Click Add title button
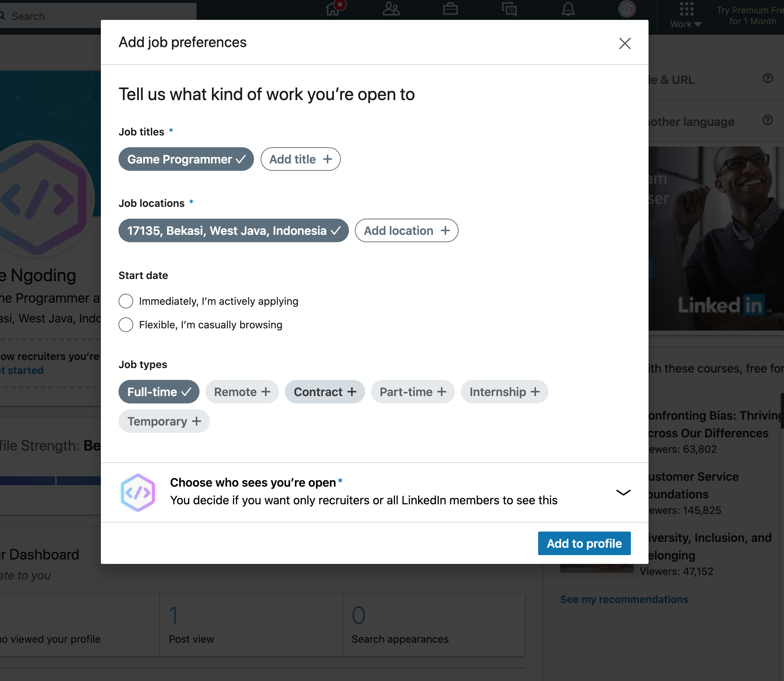The width and height of the screenshot is (784, 681). pyautogui.click(x=300, y=159)
